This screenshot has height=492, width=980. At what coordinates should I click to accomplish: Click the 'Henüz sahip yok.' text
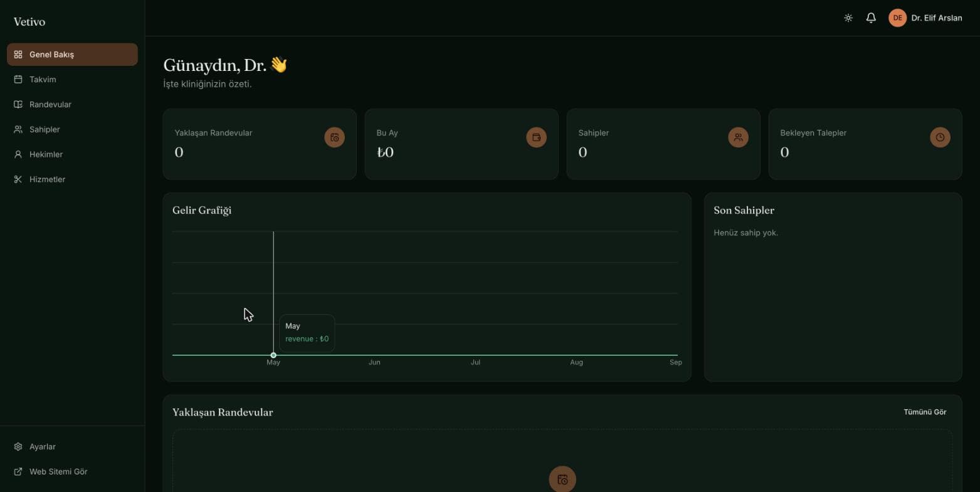[x=746, y=233]
